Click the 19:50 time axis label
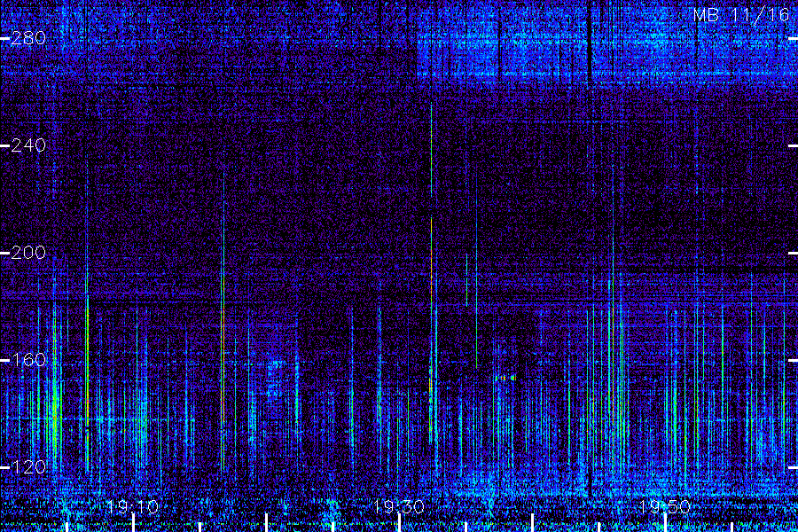 click(665, 506)
